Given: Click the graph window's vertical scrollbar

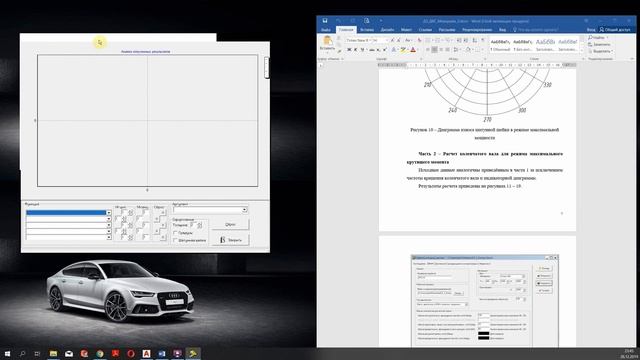Looking at the screenshot, I should click(267, 67).
